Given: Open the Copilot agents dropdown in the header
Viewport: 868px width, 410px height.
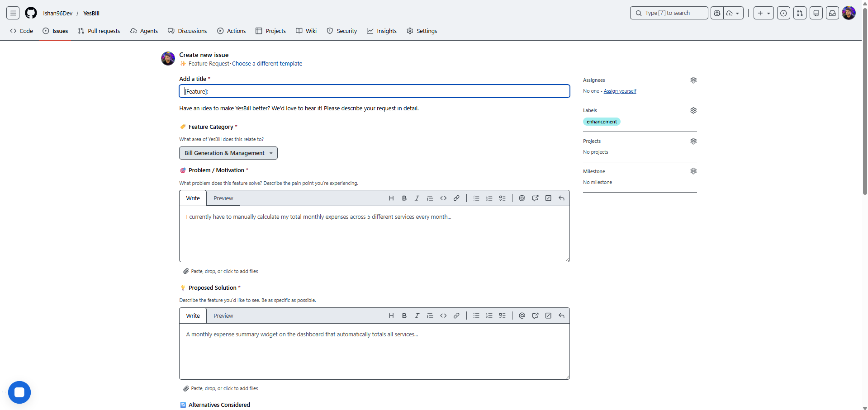Looking at the screenshot, I should pyautogui.click(x=733, y=13).
